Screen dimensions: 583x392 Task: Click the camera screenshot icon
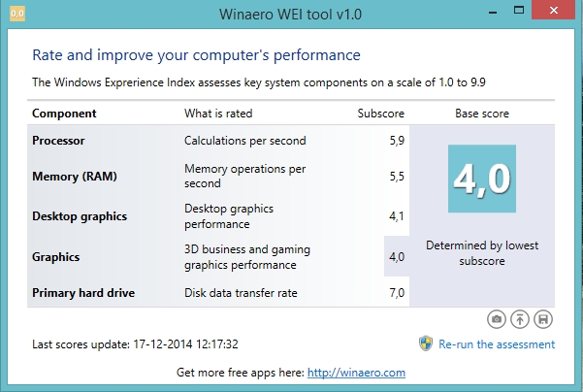click(497, 319)
